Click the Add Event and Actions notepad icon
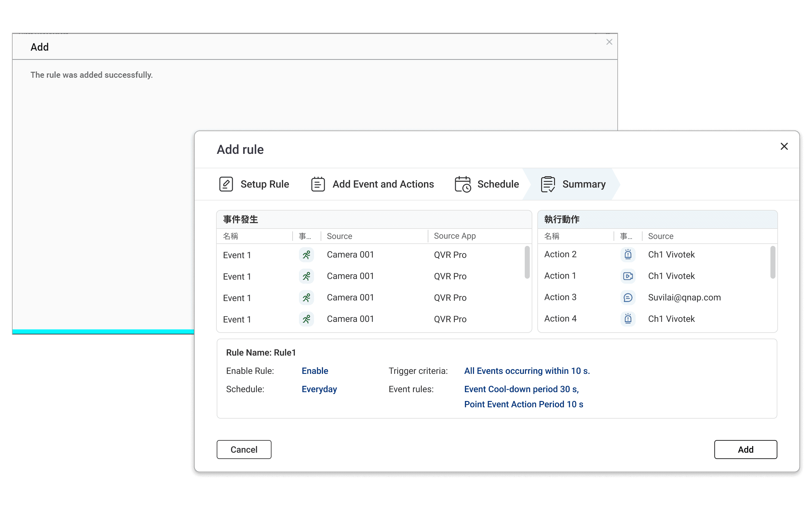The width and height of the screenshot is (812, 505). point(318,184)
